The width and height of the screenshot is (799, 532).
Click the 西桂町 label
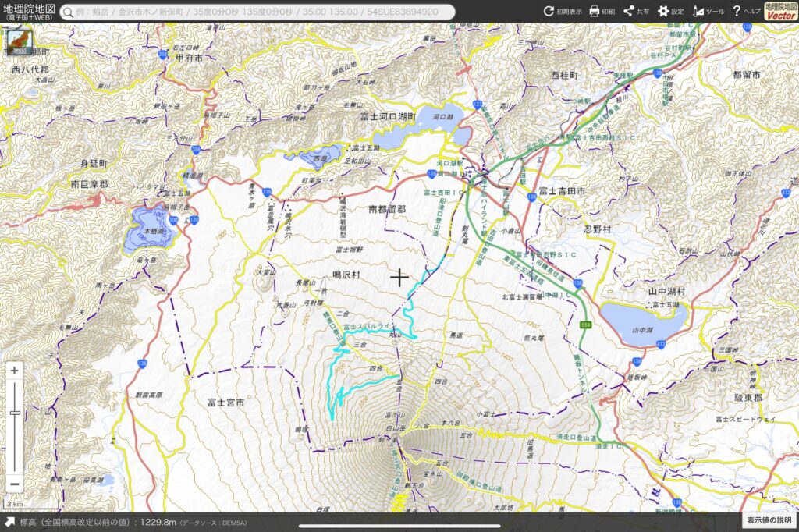[x=565, y=76]
